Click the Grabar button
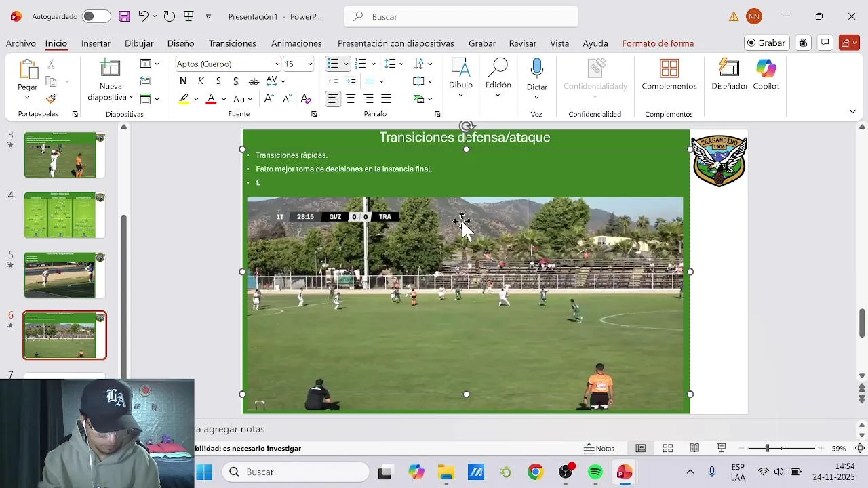 click(x=766, y=43)
